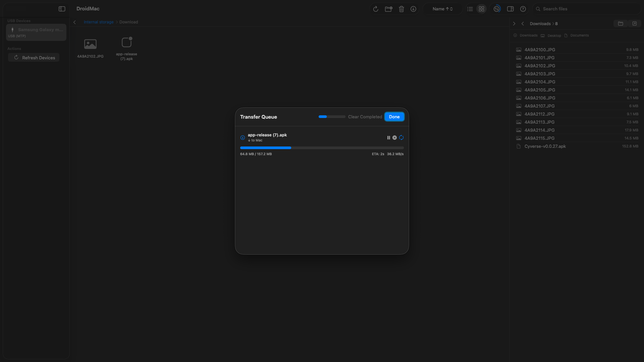Select the 4A9A2102.JPG thumbnail
This screenshot has height=362, width=644.
click(x=90, y=44)
